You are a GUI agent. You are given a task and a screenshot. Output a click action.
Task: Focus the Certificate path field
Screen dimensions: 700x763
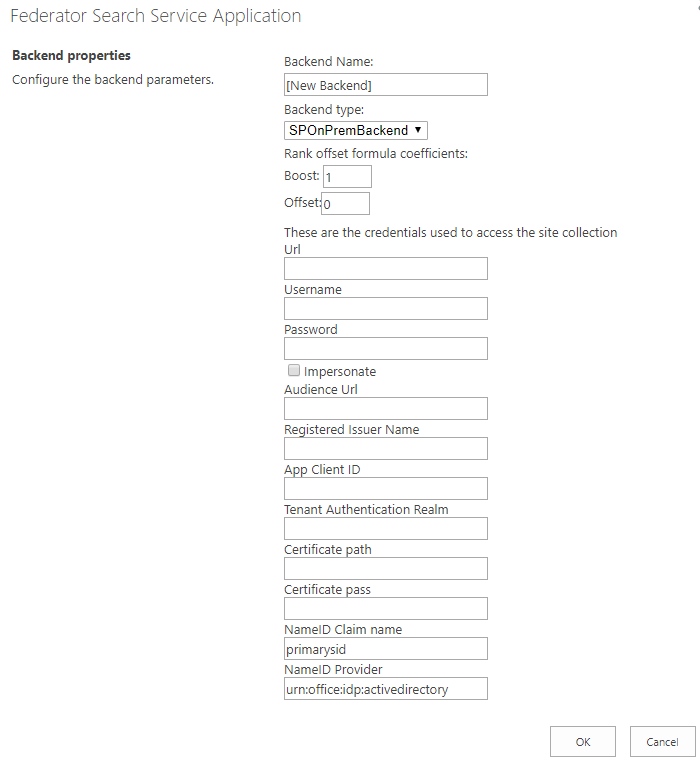pos(385,569)
